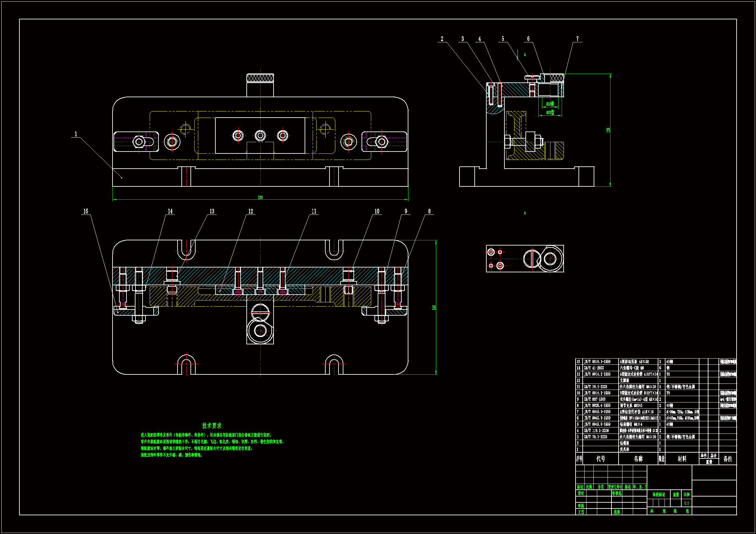This screenshot has height=534, width=756.
Task: Select the Ø18 diameter dimension
Action: pyautogui.click(x=550, y=104)
